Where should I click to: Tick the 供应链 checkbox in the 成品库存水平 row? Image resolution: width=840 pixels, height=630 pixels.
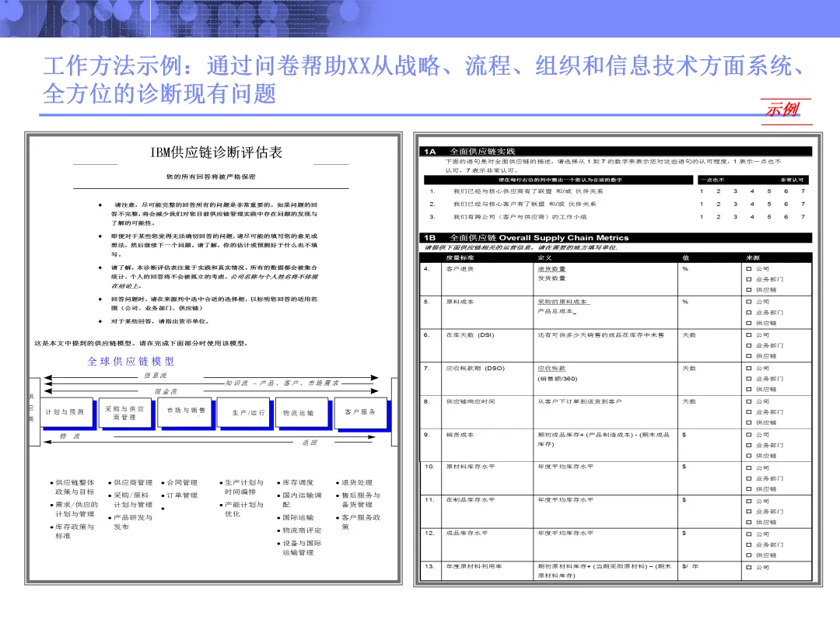[749, 555]
